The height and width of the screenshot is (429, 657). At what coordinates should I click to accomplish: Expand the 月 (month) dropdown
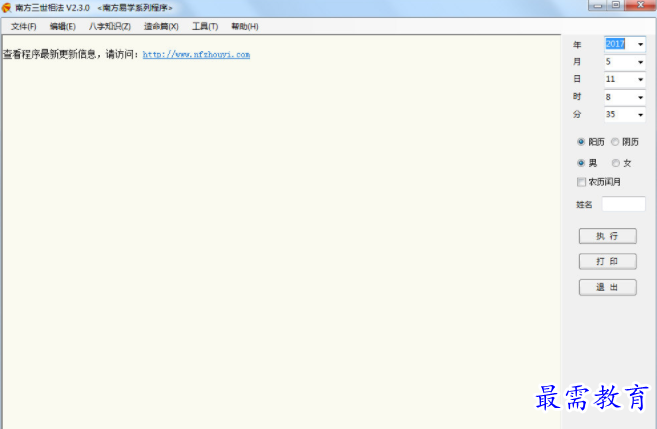click(x=640, y=62)
